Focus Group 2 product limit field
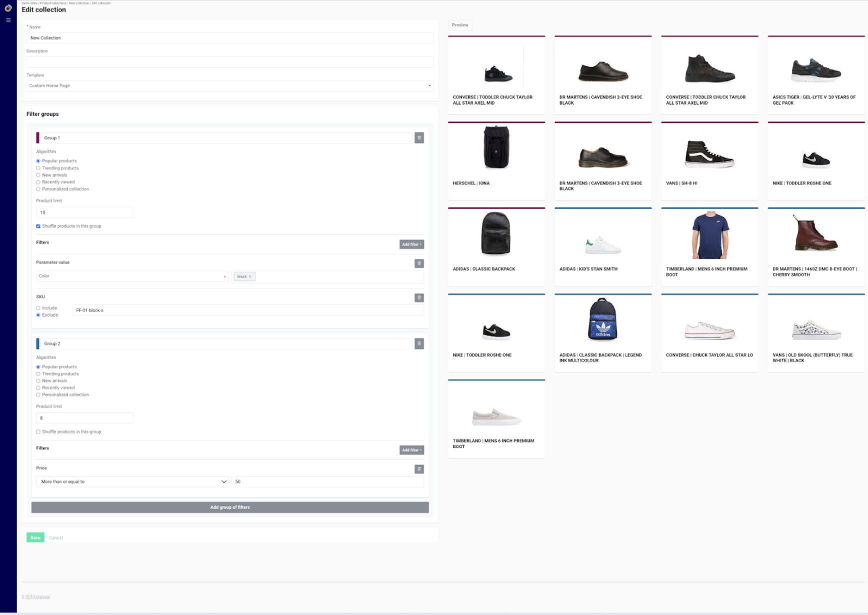This screenshot has height=615, width=868. pyautogui.click(x=84, y=418)
